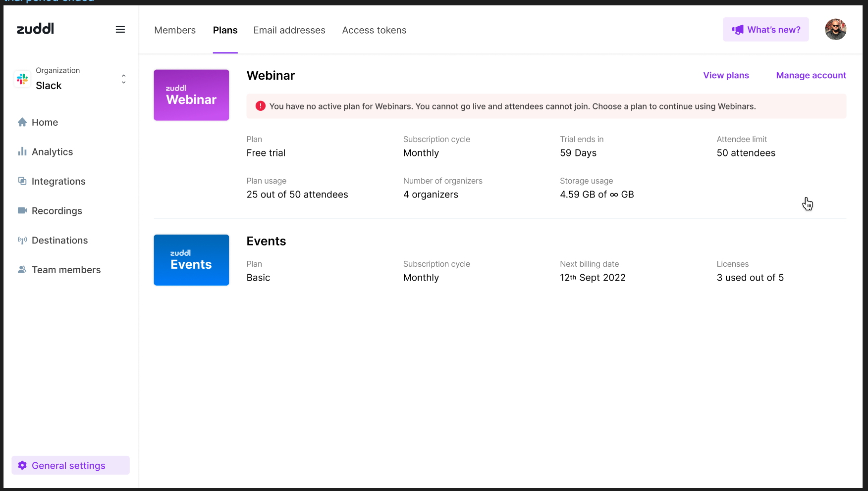Click the Destinations broadcast icon

pyautogui.click(x=22, y=241)
